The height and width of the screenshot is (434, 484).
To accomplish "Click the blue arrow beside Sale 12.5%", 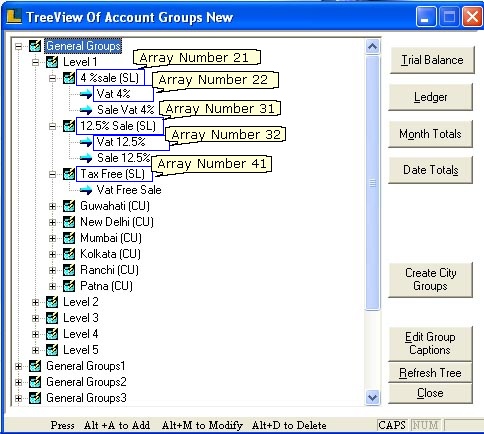I will [x=86, y=158].
